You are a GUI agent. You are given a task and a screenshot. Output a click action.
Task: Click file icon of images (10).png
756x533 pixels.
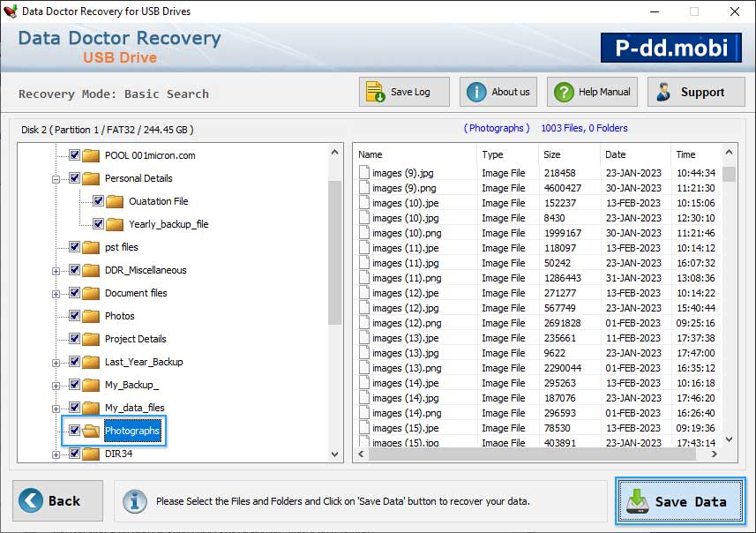(364, 233)
